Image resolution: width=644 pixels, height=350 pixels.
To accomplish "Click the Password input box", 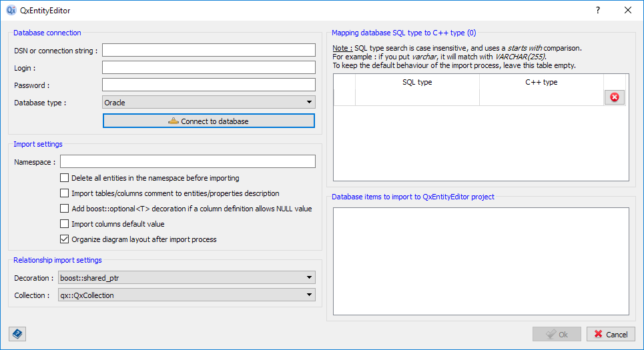I will (208, 85).
